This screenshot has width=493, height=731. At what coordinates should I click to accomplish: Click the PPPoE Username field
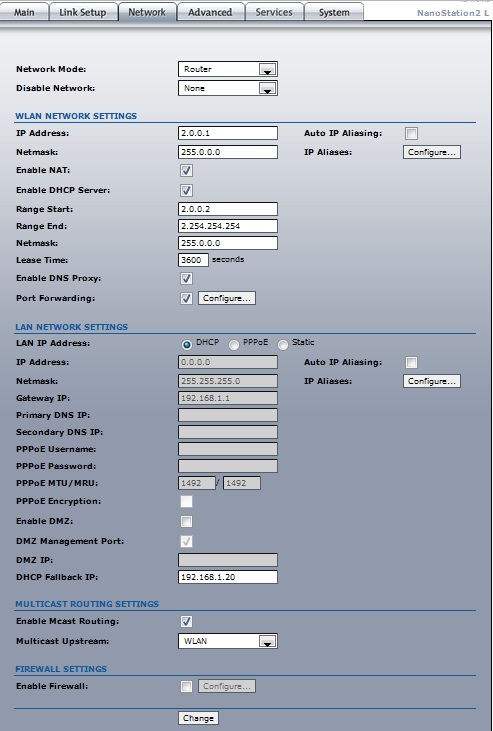[x=228, y=449]
